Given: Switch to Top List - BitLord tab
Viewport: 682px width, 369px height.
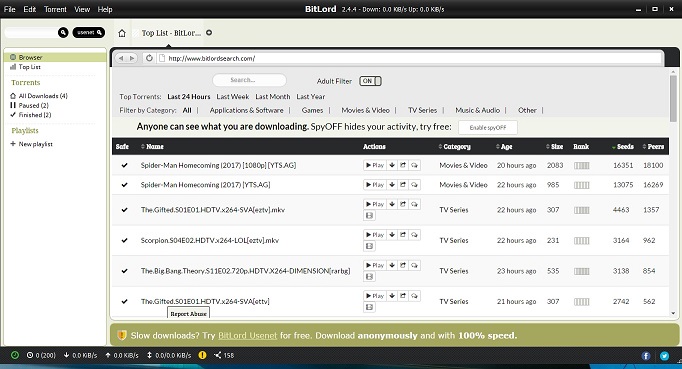Looking at the screenshot, I should click(x=171, y=33).
